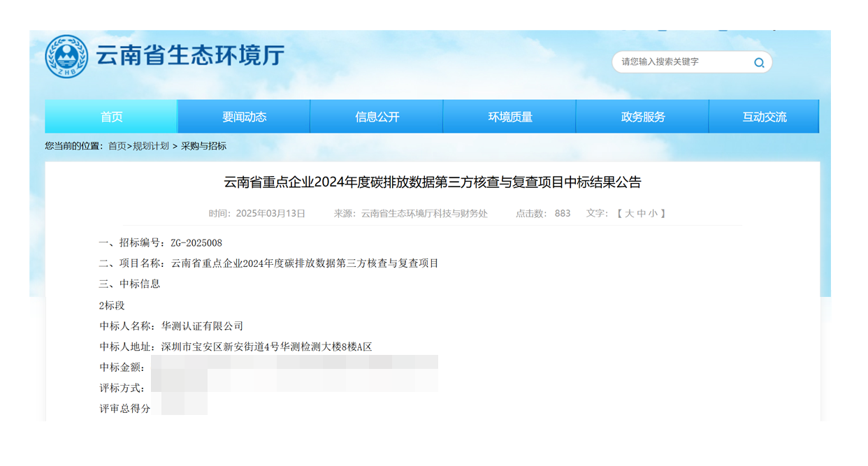Click the winner address line 深圳市宝安区
Viewport: 868px width, 466px height.
point(266,347)
